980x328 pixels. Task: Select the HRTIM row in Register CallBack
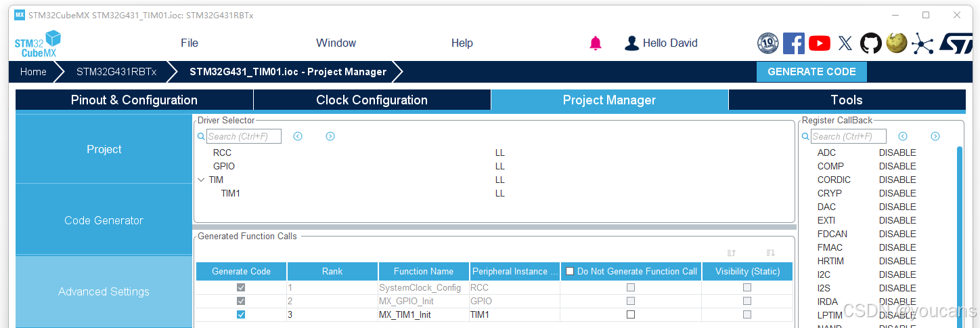tap(880, 261)
